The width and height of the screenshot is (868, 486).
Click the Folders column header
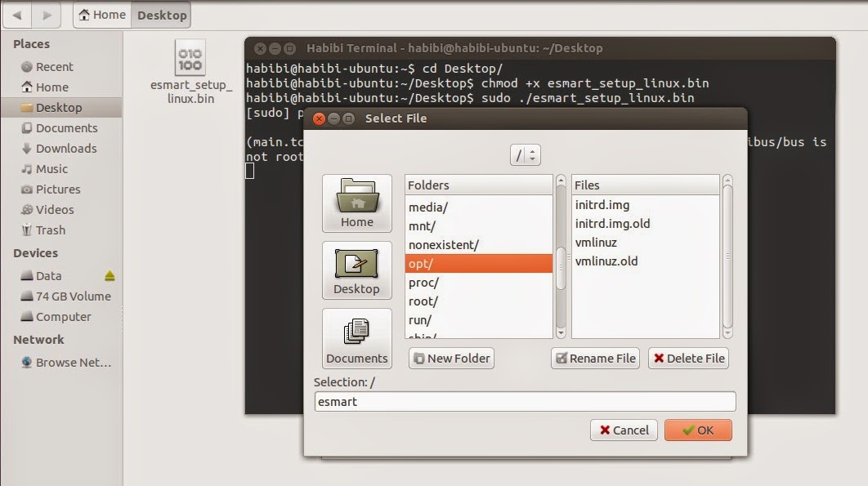[x=479, y=185]
